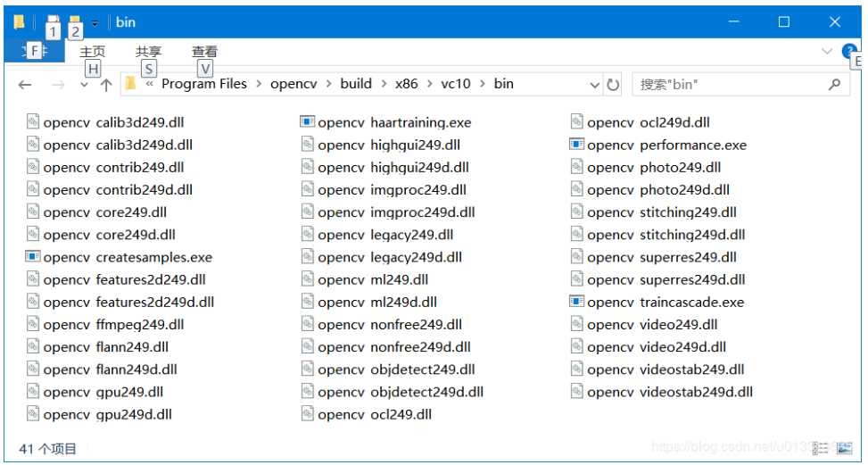Navigate to opencv in the breadcrumb
Screen dimensions: 868x465
coord(293,84)
